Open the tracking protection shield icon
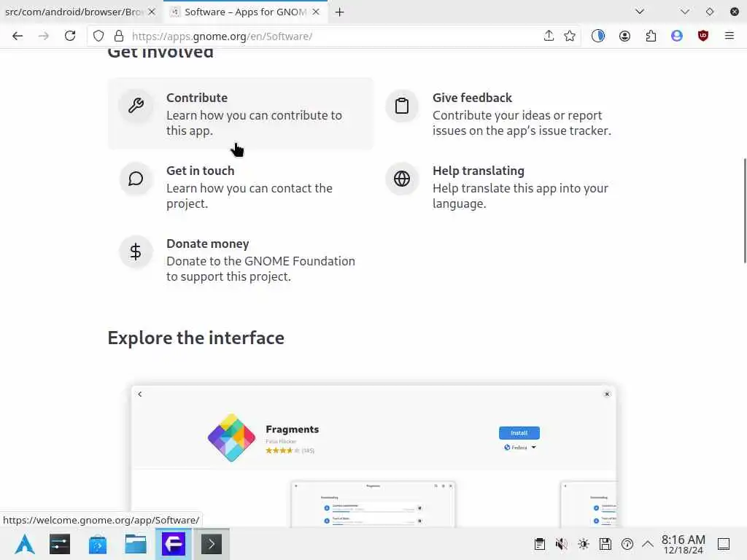Image resolution: width=747 pixels, height=560 pixels. pos(98,36)
